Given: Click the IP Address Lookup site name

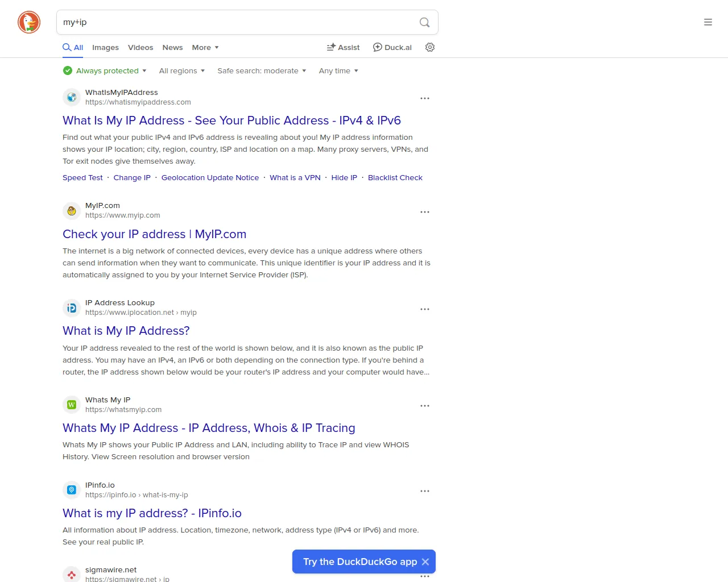Looking at the screenshot, I should point(120,302).
